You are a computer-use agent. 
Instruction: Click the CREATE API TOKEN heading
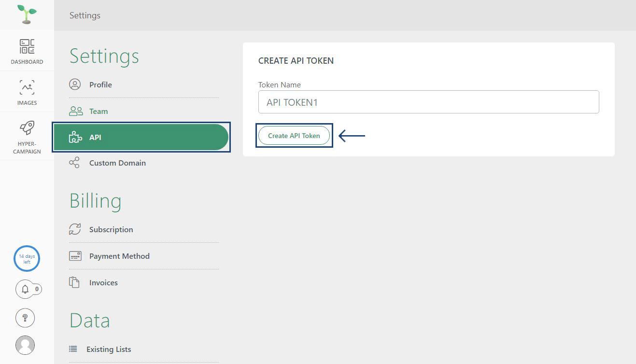tap(296, 61)
